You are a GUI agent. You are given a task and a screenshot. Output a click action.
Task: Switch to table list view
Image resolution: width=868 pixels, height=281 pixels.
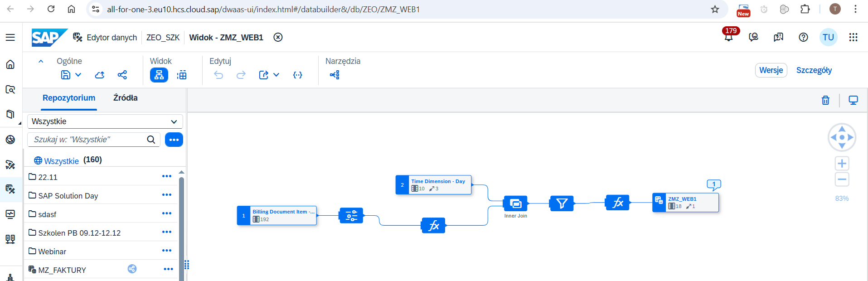182,75
